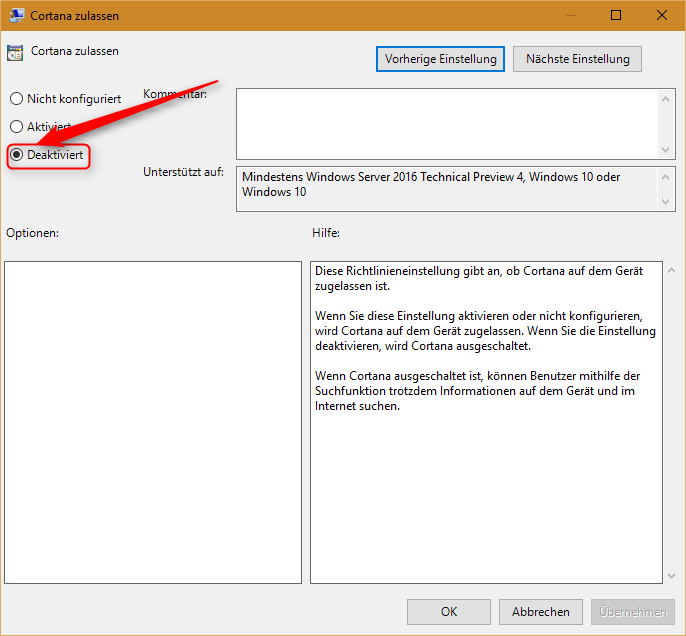Click the Optionen: label
The height and width of the screenshot is (636, 686).
32,233
